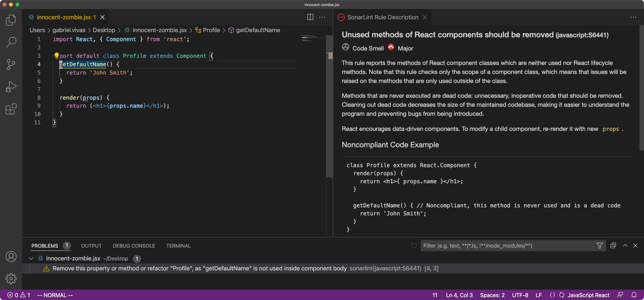Image resolution: width=644 pixels, height=300 pixels.
Task: Switch to the Terminal tab
Action: click(x=178, y=246)
